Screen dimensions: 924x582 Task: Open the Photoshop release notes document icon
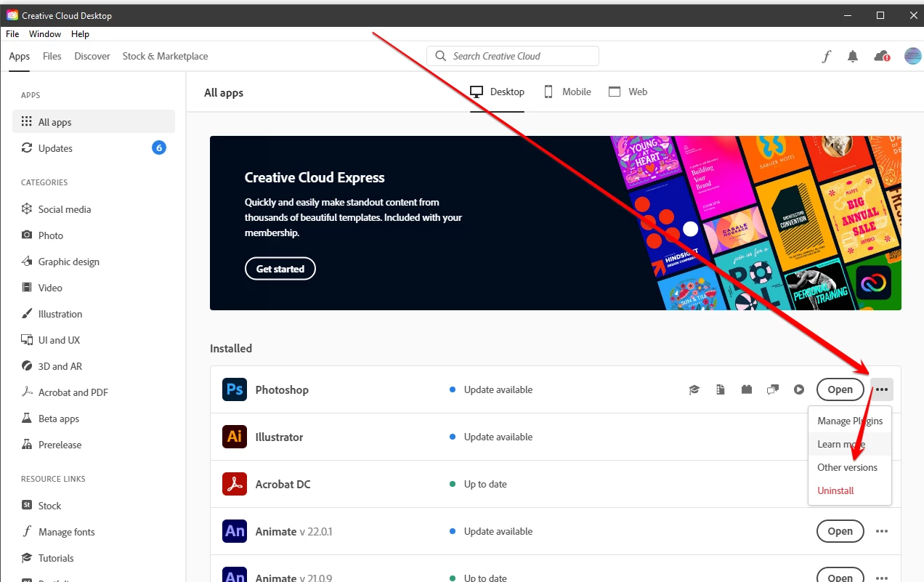pyautogui.click(x=720, y=390)
